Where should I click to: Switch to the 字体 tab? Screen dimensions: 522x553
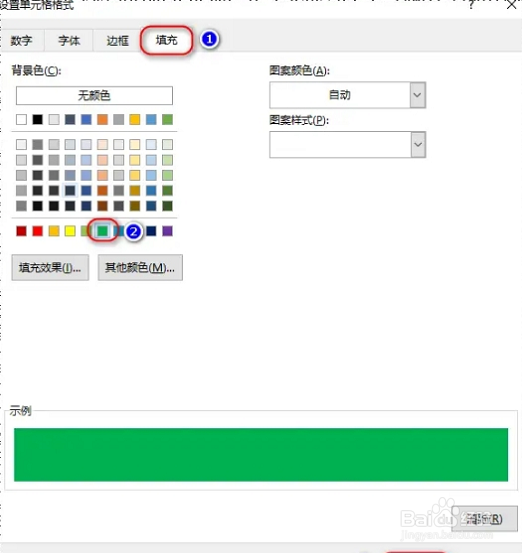pos(69,41)
